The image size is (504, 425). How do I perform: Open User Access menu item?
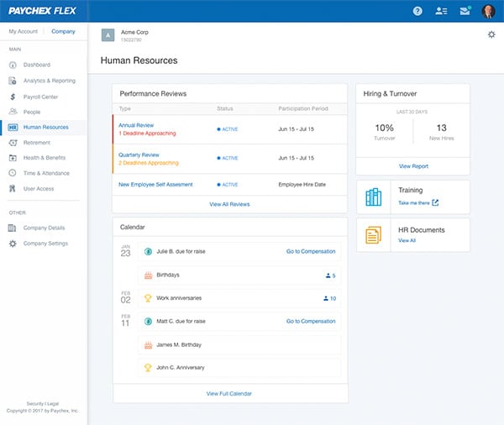39,188
